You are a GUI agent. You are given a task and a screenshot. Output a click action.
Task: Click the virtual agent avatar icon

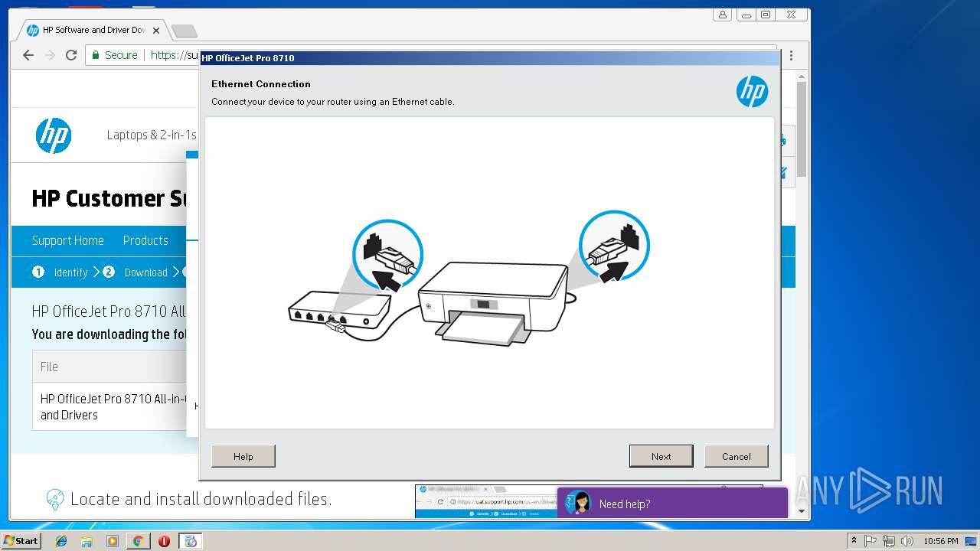pos(580,503)
